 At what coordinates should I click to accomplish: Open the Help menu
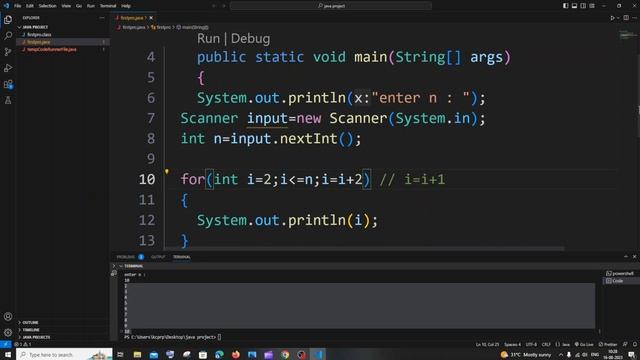click(126, 6)
